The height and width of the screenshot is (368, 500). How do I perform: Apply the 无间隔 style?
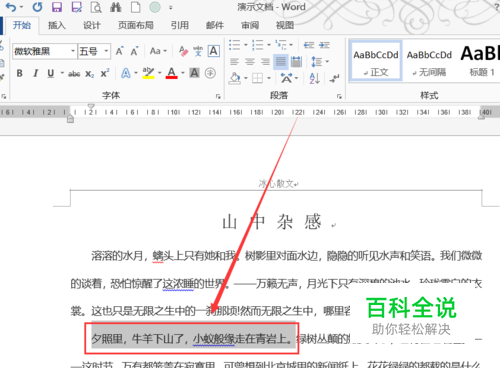click(429, 61)
